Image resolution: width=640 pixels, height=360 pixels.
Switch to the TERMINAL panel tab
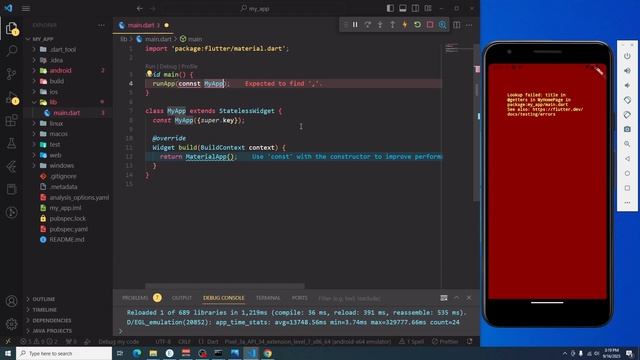[x=268, y=298]
